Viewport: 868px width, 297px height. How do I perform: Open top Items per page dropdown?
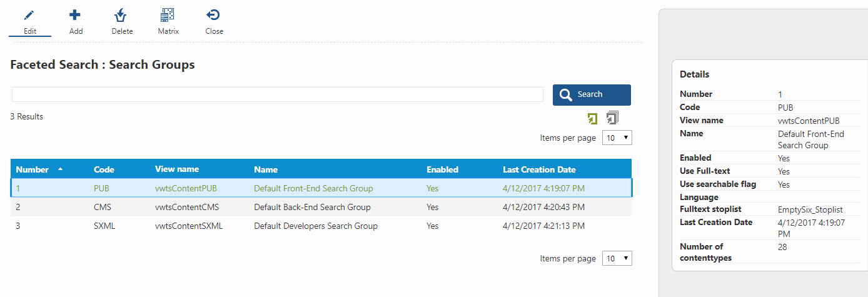(617, 138)
